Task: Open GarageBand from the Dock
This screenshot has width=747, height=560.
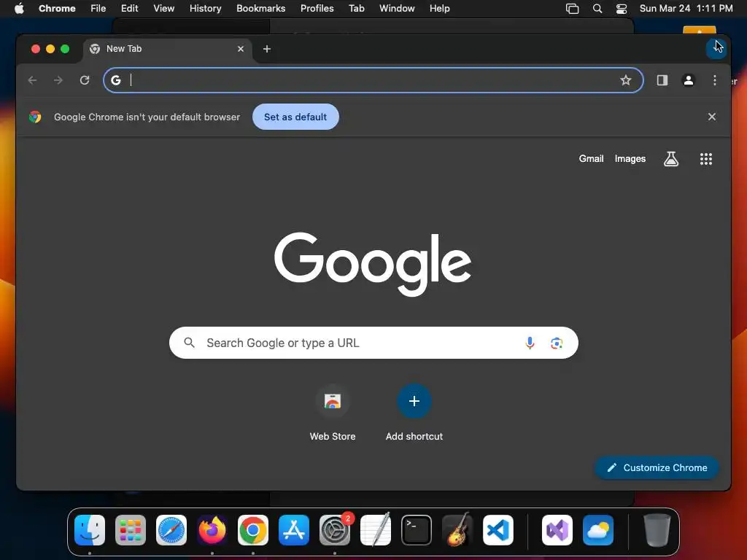Action: [457, 530]
